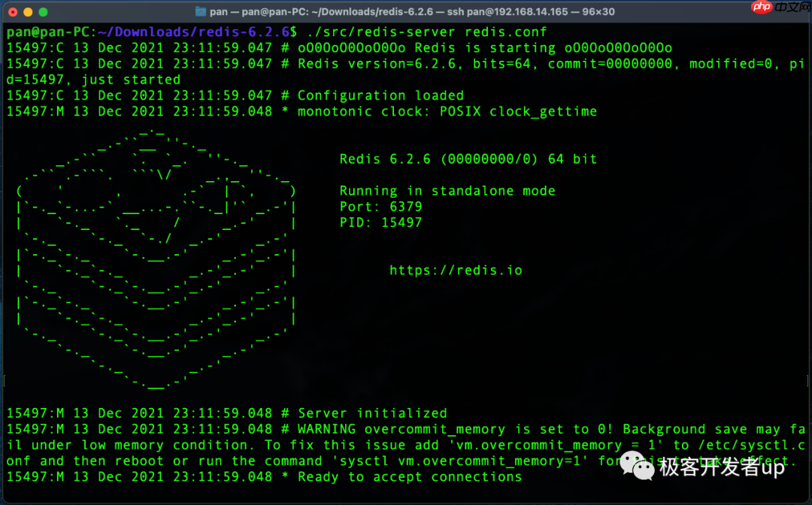Click the 'Redis is starting' log line
Viewport: 812px width, 505px height.
click(x=339, y=48)
